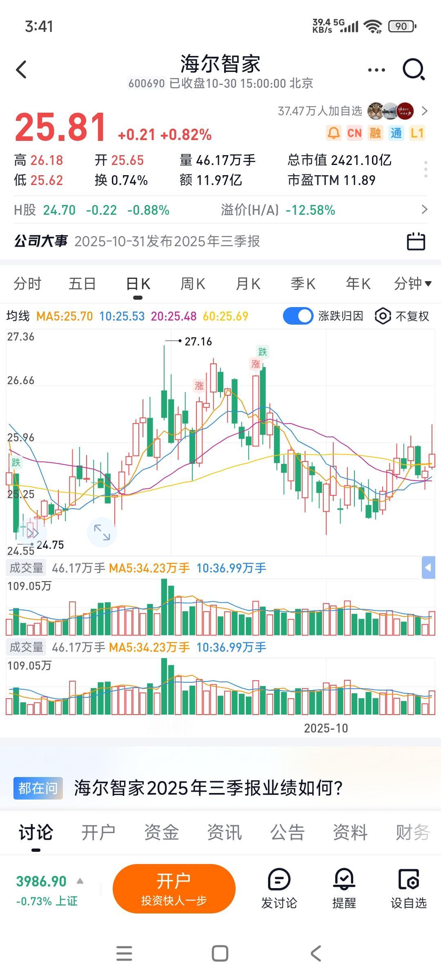Tap the search magnifier icon
The width and height of the screenshot is (441, 980).
point(414,69)
